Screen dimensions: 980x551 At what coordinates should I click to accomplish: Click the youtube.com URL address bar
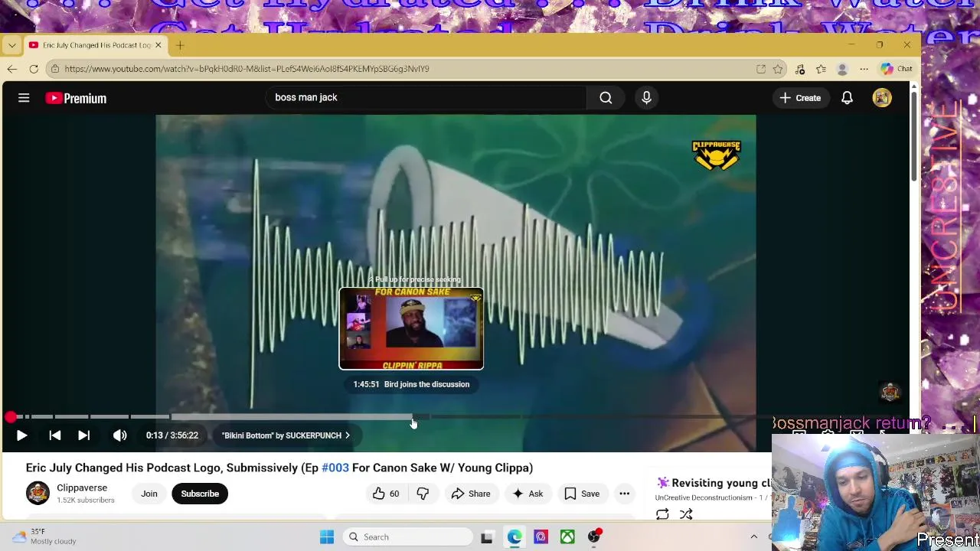point(247,69)
